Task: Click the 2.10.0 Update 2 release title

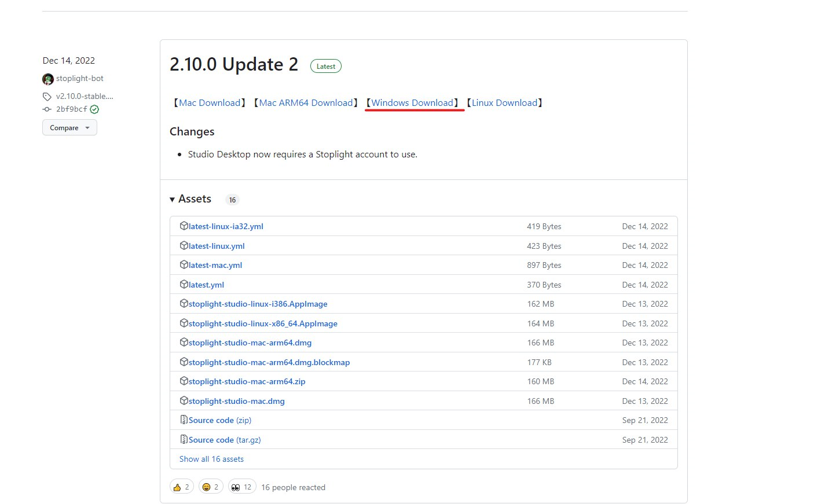Action: 234,64
